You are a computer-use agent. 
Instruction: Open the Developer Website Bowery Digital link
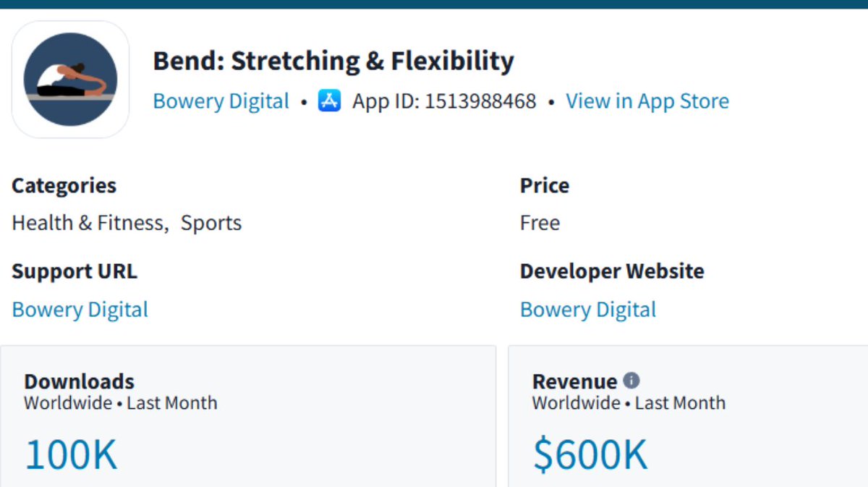(587, 310)
